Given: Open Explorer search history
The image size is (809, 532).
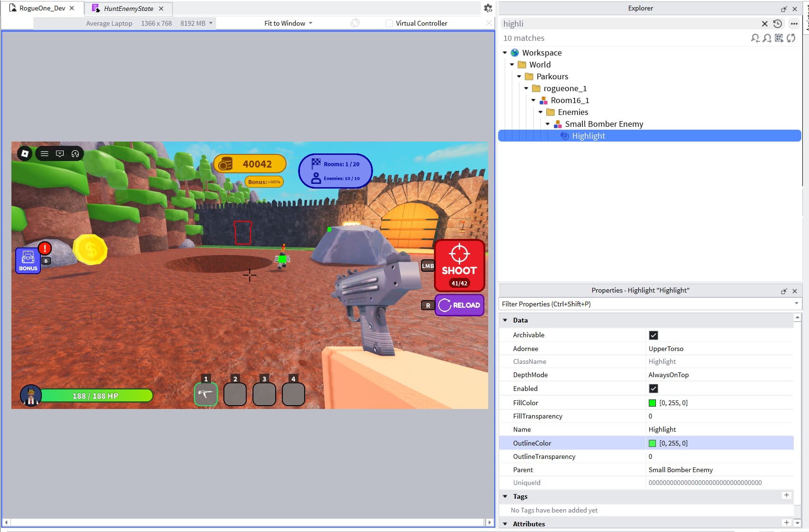Looking at the screenshot, I should pyautogui.click(x=778, y=24).
